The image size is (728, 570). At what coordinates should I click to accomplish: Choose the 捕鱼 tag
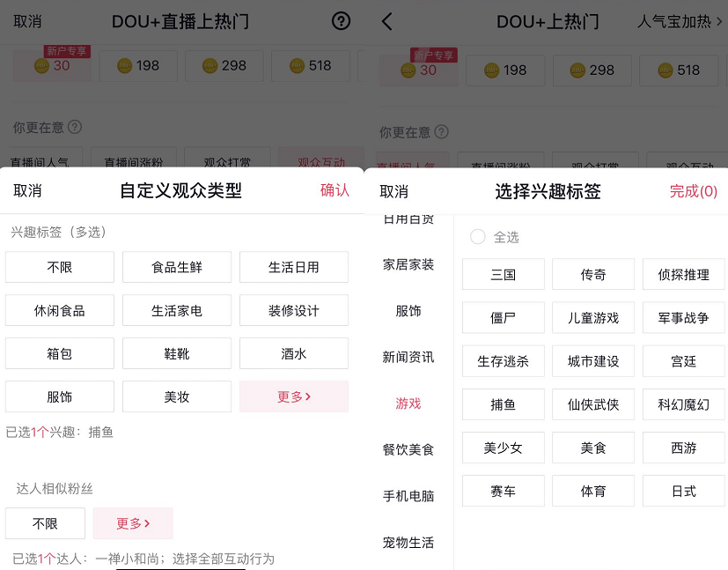coord(504,404)
